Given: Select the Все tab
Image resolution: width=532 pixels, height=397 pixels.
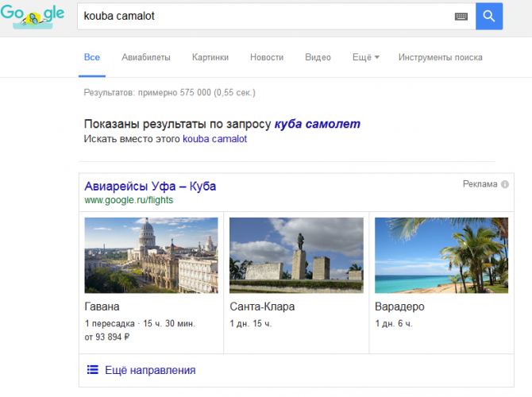Looking at the screenshot, I should 92,57.
